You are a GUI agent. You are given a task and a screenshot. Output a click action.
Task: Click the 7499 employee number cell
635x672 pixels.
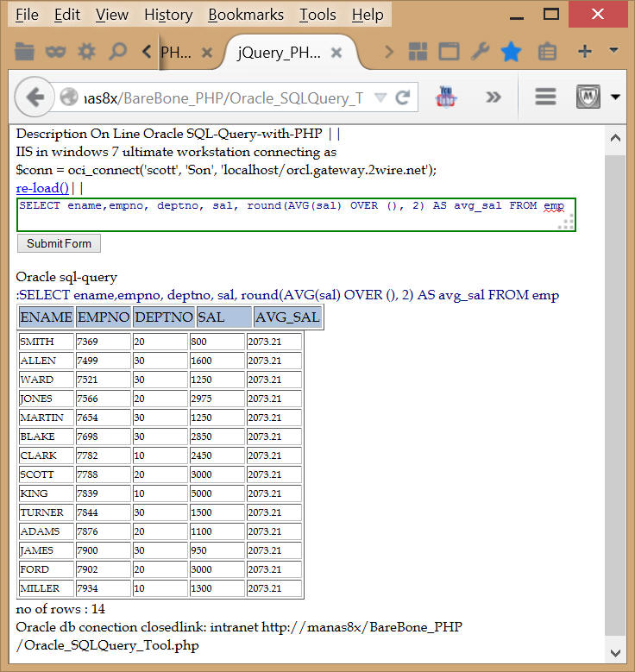pyautogui.click(x=104, y=361)
